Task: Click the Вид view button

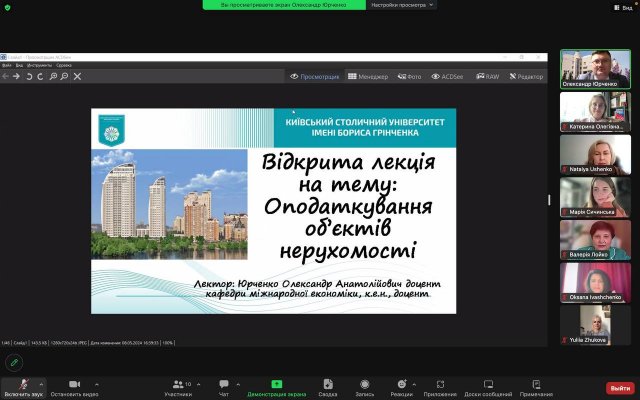Action: [621, 6]
